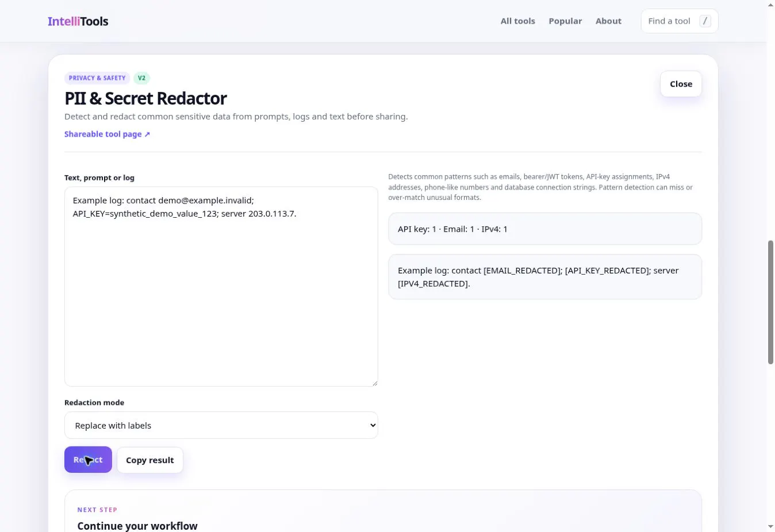Click the V2 version badge
775x532 pixels.
tap(141, 78)
